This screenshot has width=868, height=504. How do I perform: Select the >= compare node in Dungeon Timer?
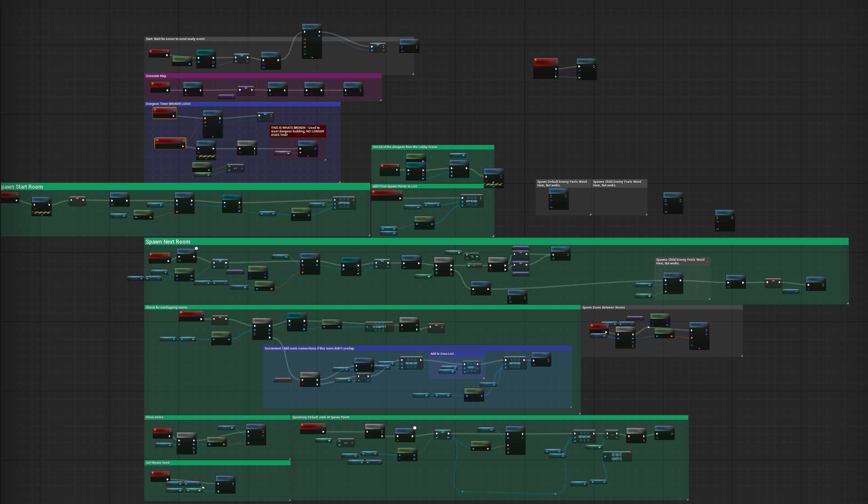click(x=235, y=168)
